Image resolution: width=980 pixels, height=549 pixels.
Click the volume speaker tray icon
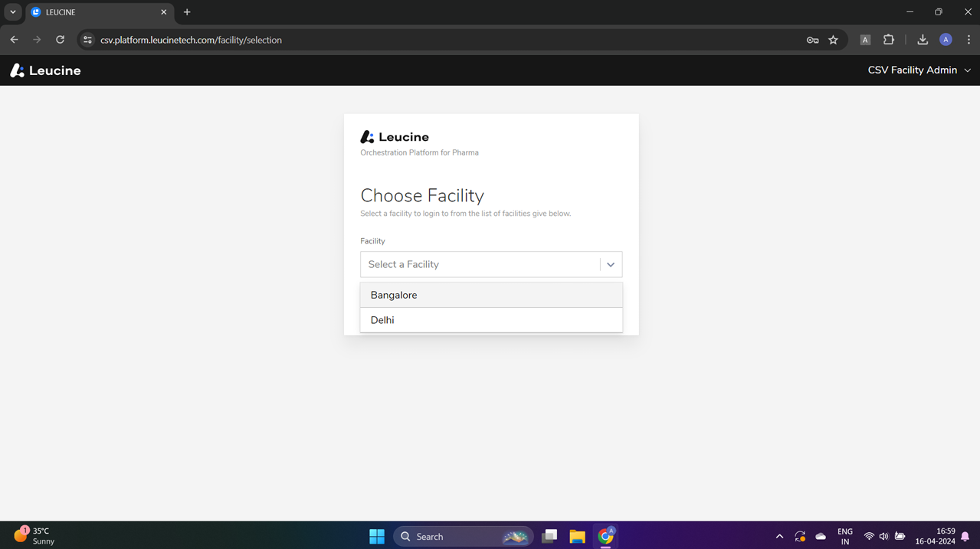pyautogui.click(x=884, y=536)
